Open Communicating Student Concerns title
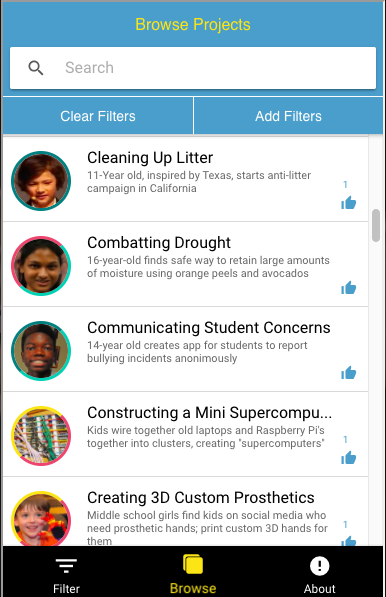This screenshot has width=386, height=597. tap(209, 327)
